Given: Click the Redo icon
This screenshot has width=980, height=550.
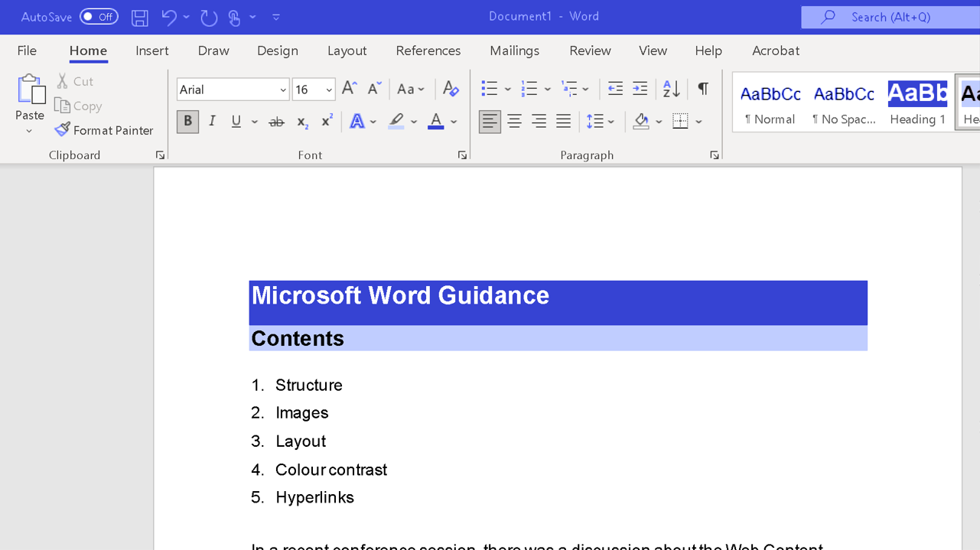Looking at the screenshot, I should point(208,17).
